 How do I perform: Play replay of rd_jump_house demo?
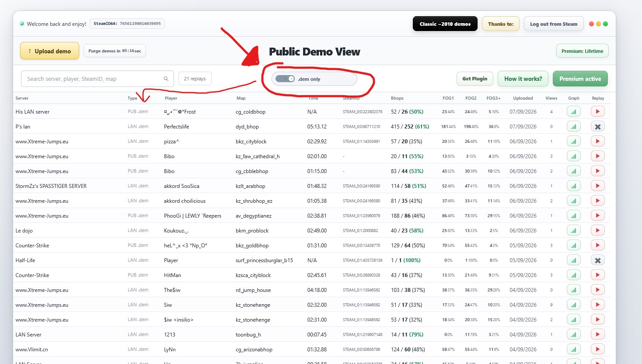(x=597, y=290)
